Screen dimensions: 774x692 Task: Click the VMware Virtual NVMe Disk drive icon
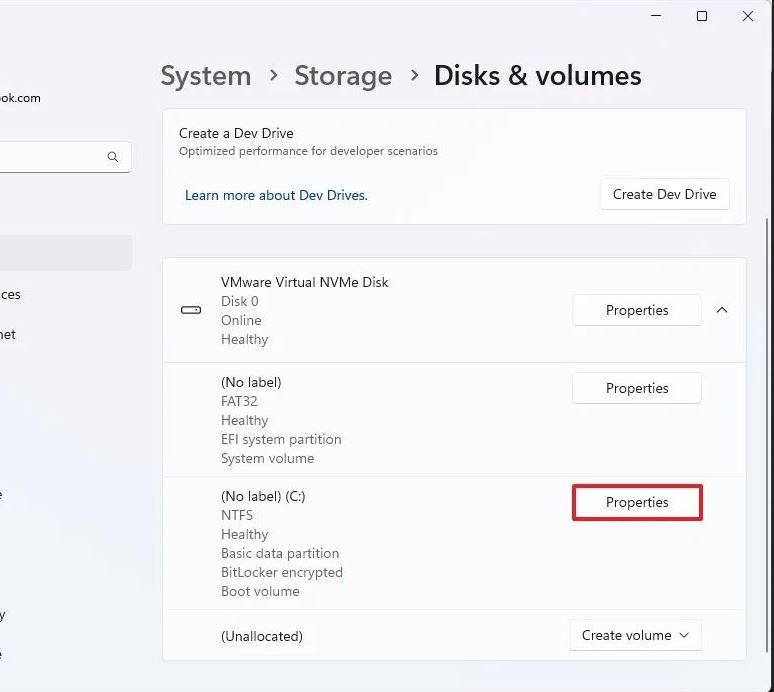pyautogui.click(x=191, y=310)
